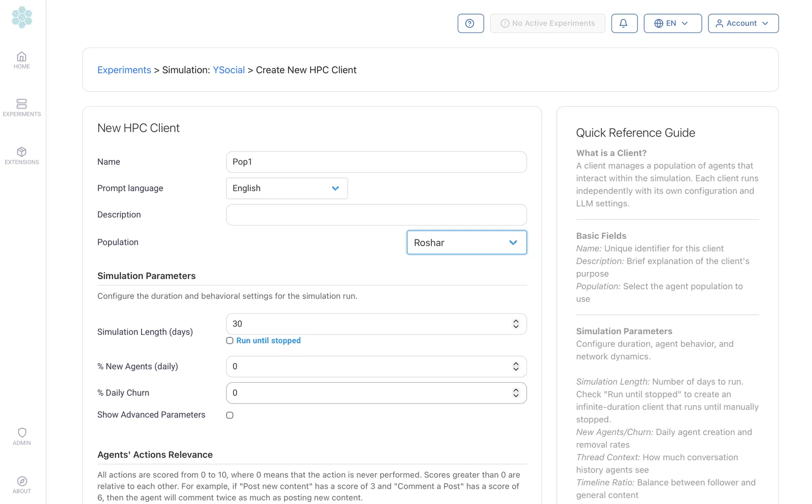Enable the Run until stopped checkbox

click(230, 341)
